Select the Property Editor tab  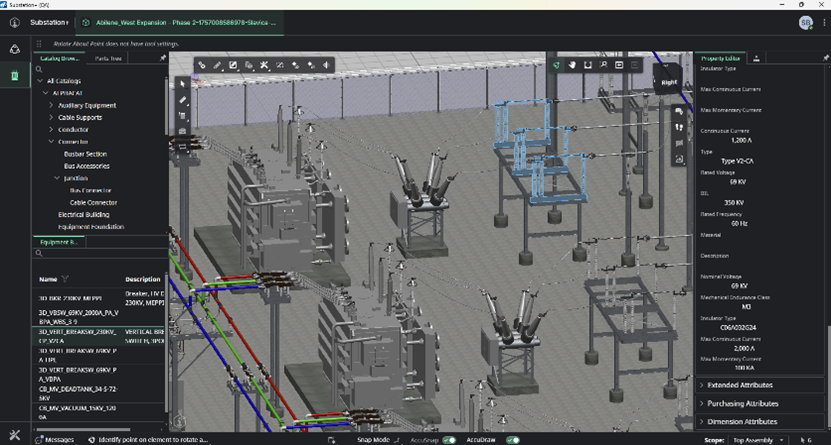click(719, 58)
